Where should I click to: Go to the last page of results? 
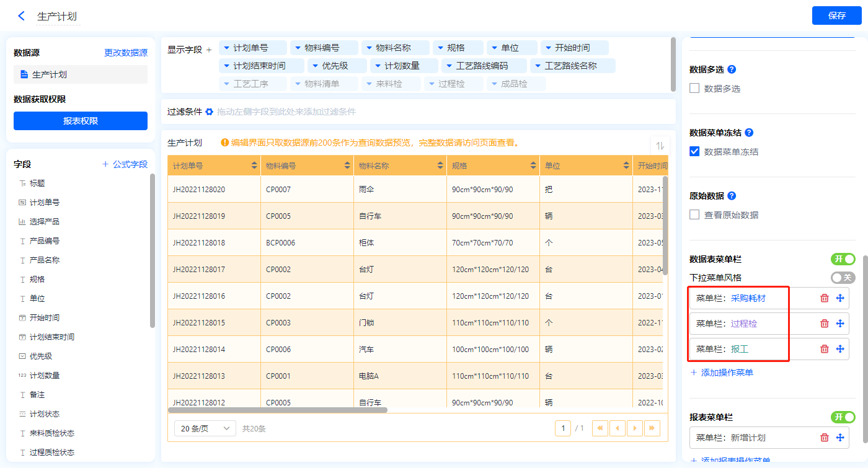(652, 428)
